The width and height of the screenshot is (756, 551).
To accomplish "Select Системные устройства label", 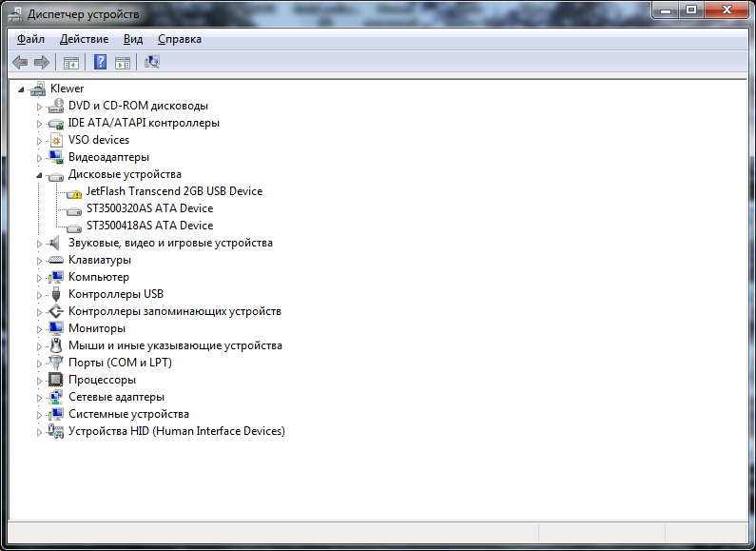I will (x=128, y=414).
